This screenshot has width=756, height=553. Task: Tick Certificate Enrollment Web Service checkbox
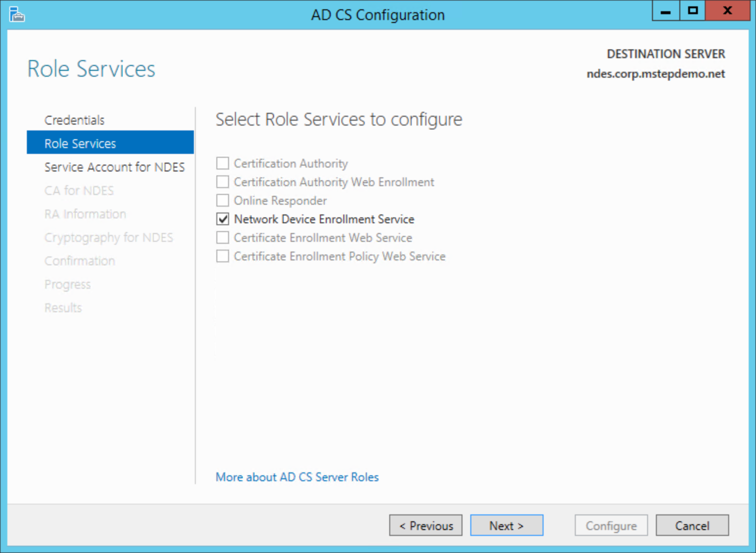point(223,237)
